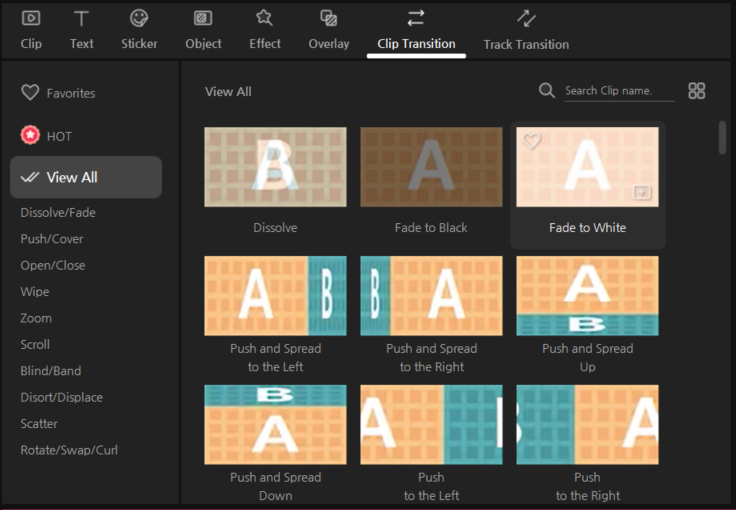
Task: Click the search magnifier icon
Action: point(546,91)
